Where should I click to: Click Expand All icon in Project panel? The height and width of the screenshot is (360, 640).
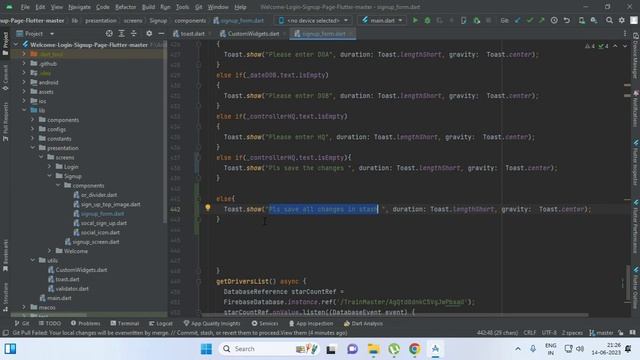pos(121,33)
